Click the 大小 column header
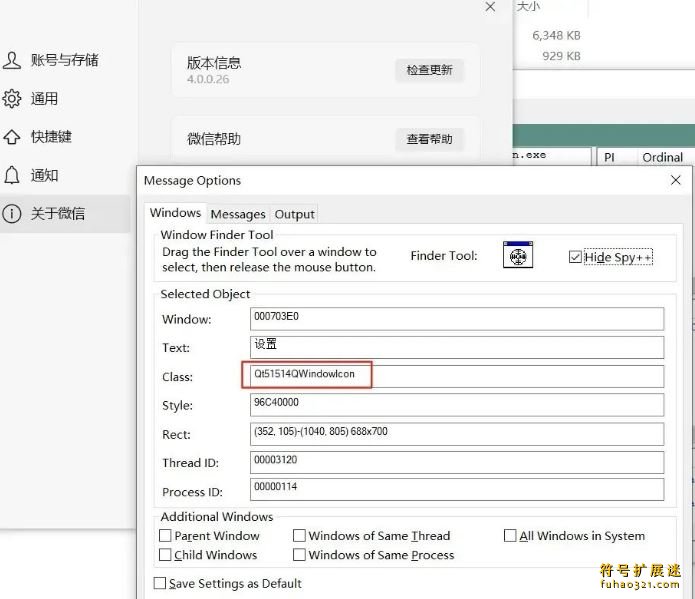 pyautogui.click(x=528, y=6)
